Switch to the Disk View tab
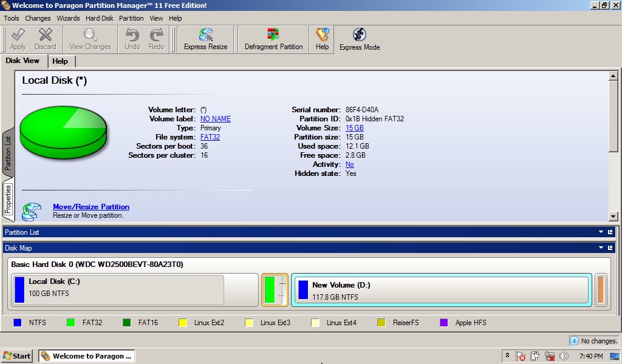This screenshot has height=364, width=622. click(22, 61)
